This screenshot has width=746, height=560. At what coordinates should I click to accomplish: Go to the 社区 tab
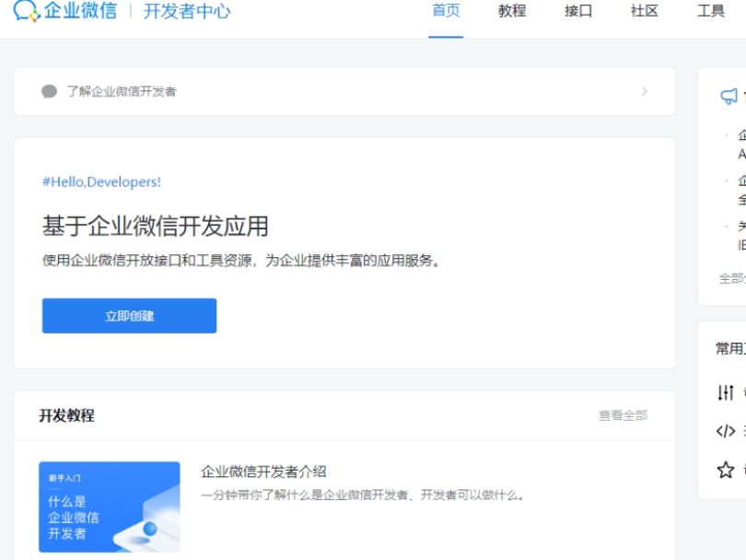[x=644, y=10]
